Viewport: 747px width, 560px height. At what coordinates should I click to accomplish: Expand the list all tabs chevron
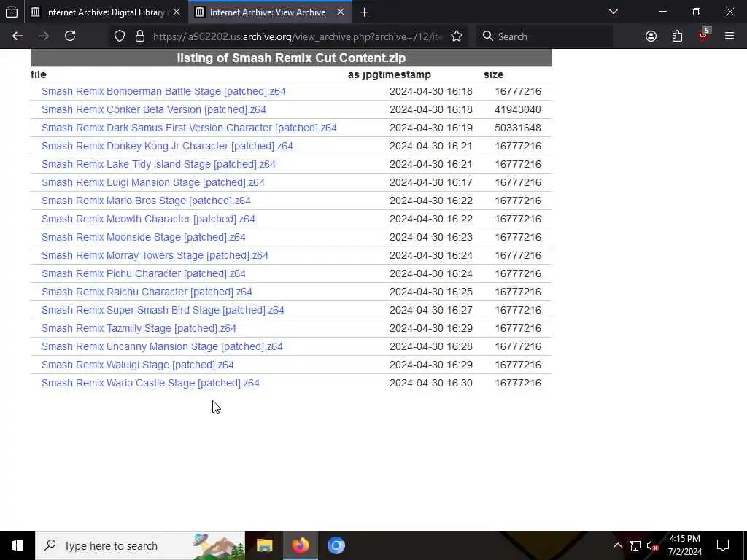click(x=613, y=12)
